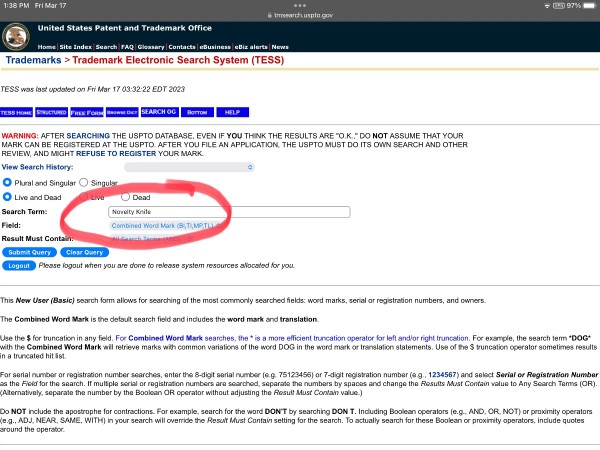Screen dimensions: 600x450
Task: Open Contacts in the nav bar
Action: click(x=182, y=47)
